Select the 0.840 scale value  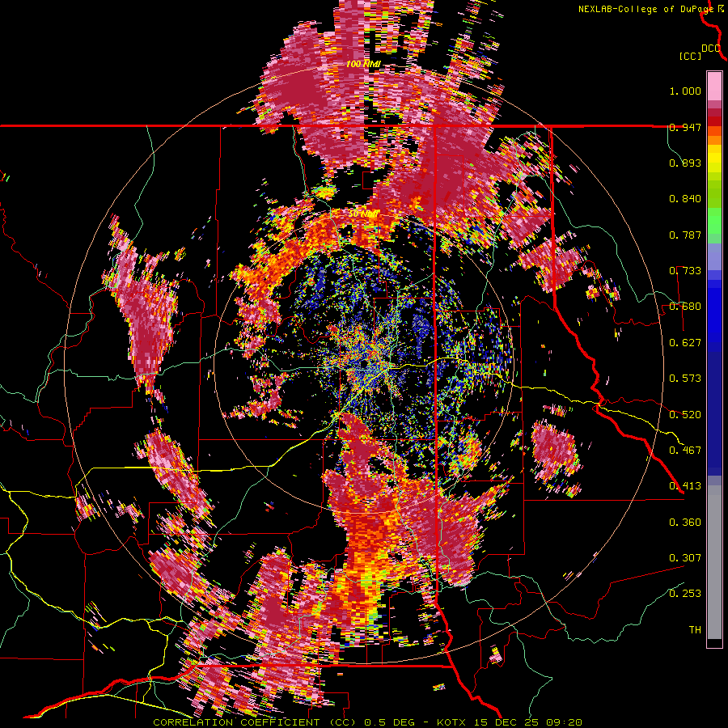coord(685,199)
